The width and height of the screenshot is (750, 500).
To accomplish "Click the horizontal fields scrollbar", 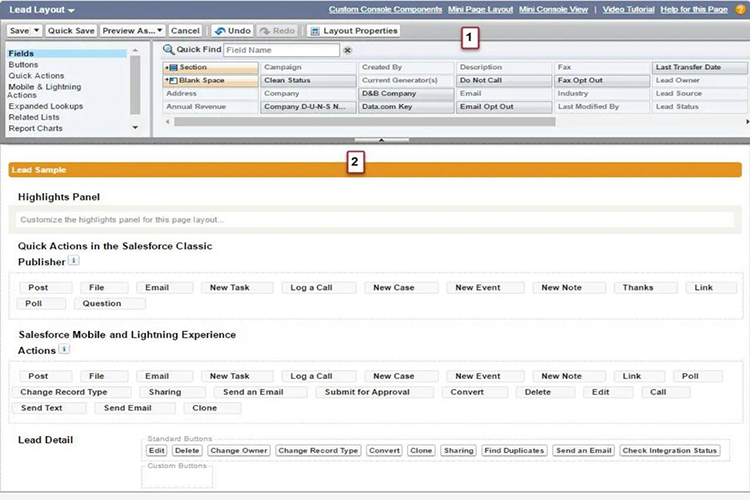I will (364, 122).
